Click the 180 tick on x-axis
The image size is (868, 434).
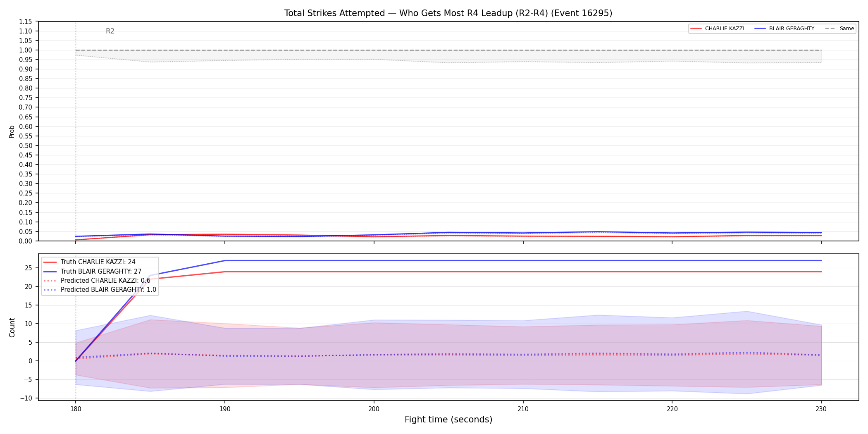[x=75, y=409]
